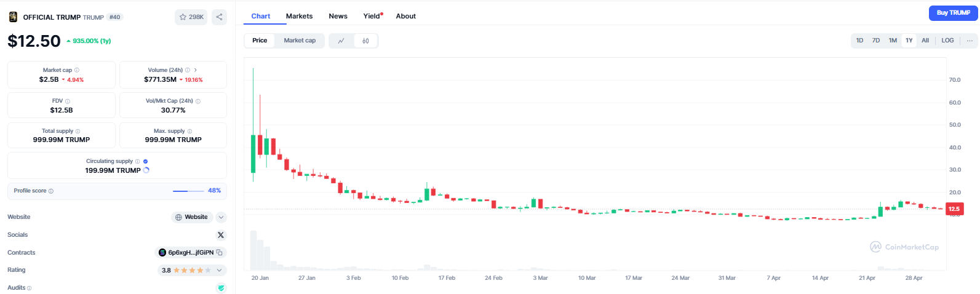The image size is (980, 294).
Task: Open Market cap info tooltip icon
Action: click(x=77, y=70)
